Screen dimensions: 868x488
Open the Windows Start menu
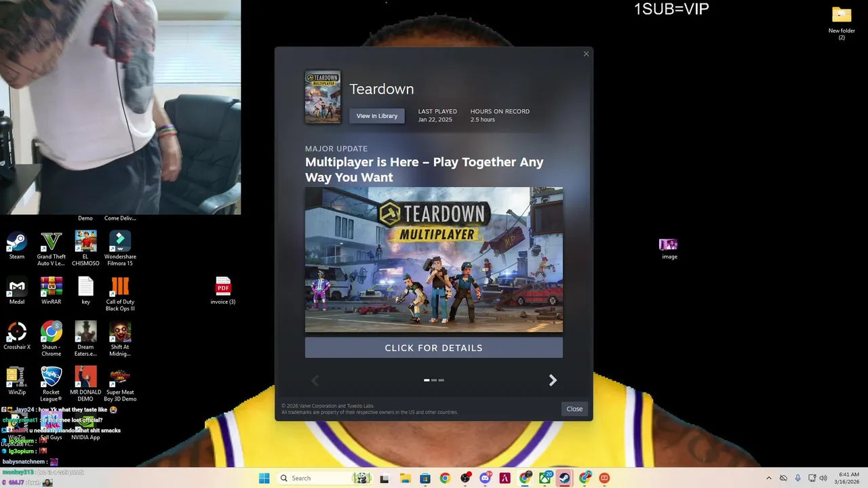click(x=264, y=478)
